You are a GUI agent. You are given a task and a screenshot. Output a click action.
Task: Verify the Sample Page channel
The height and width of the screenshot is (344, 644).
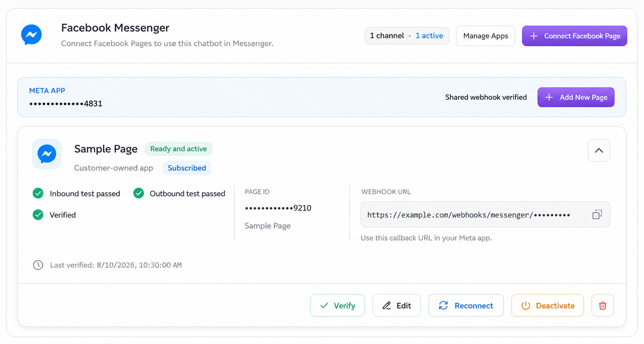coord(337,305)
